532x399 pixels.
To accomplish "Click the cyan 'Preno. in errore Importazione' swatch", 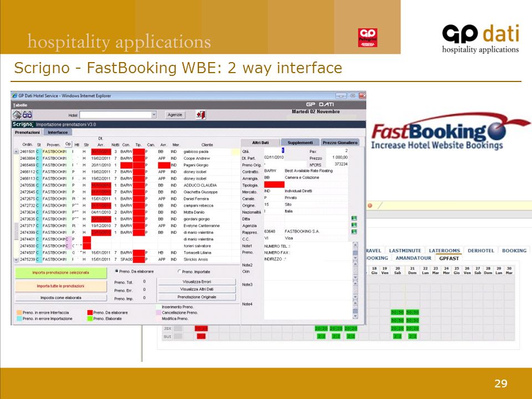I will (19, 319).
